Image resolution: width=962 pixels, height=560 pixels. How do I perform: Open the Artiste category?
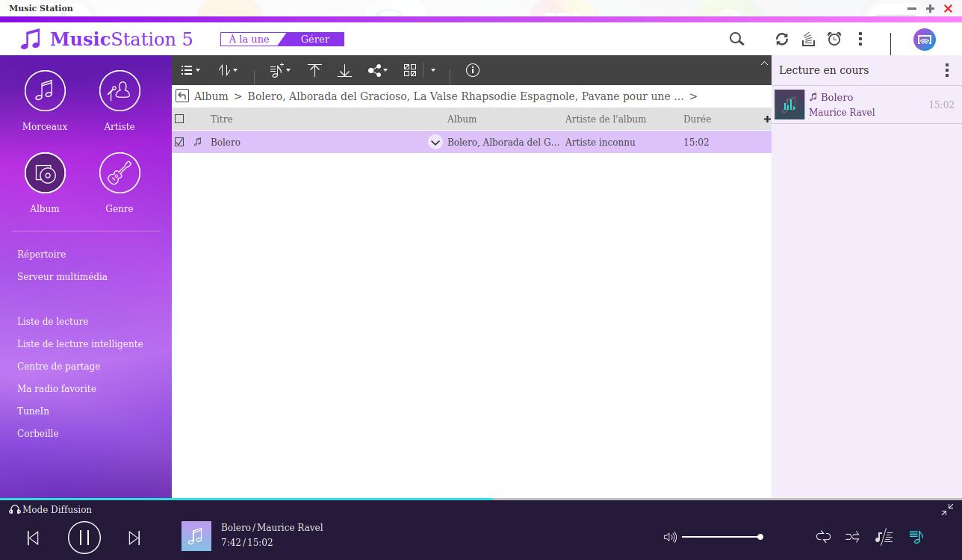tap(120, 91)
